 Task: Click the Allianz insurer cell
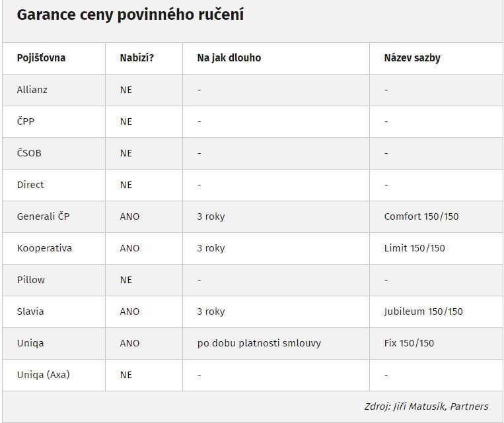click(x=32, y=90)
